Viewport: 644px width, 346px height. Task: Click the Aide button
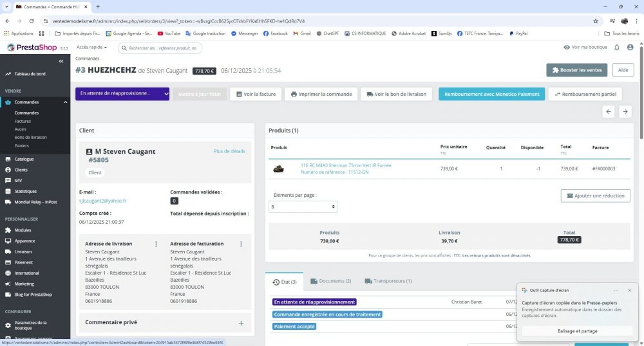click(x=623, y=70)
